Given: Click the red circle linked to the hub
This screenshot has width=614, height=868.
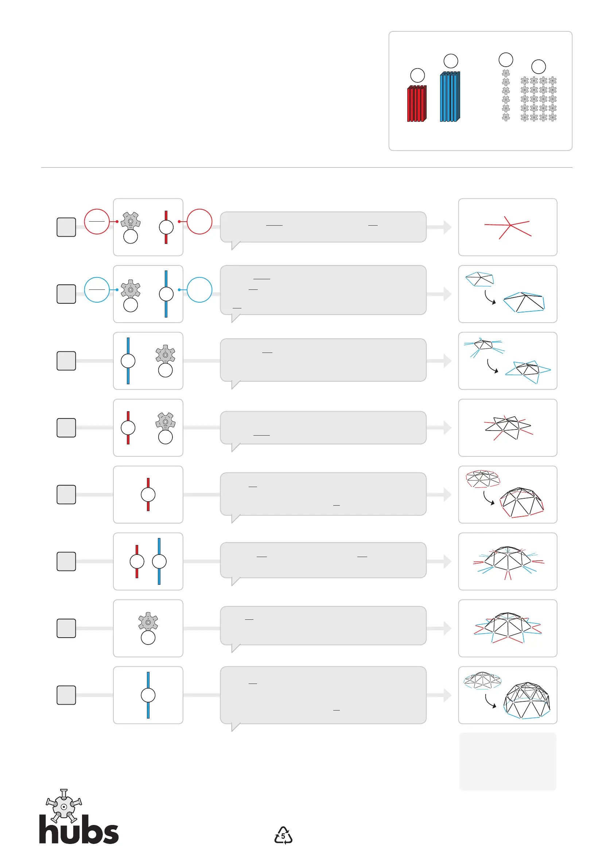Looking at the screenshot, I should tap(97, 222).
